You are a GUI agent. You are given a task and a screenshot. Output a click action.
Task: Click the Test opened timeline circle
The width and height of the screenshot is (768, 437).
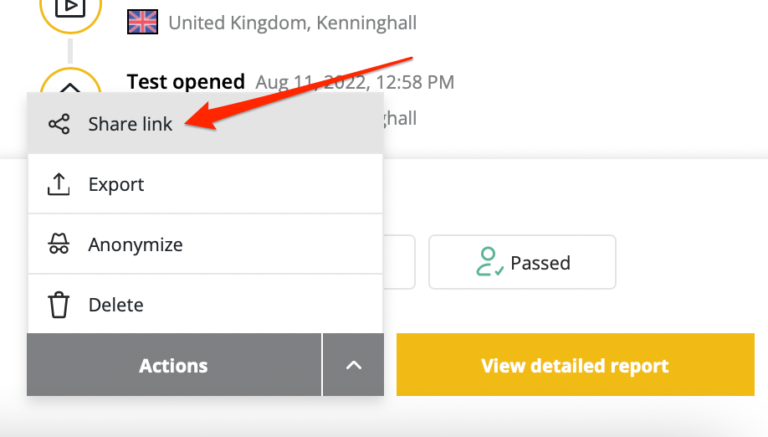point(70,81)
